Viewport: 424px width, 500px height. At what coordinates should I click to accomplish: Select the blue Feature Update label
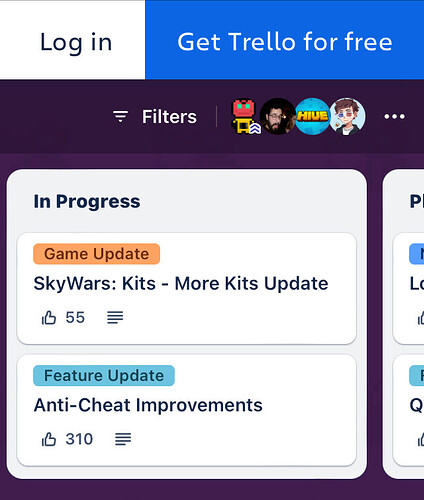coord(104,376)
